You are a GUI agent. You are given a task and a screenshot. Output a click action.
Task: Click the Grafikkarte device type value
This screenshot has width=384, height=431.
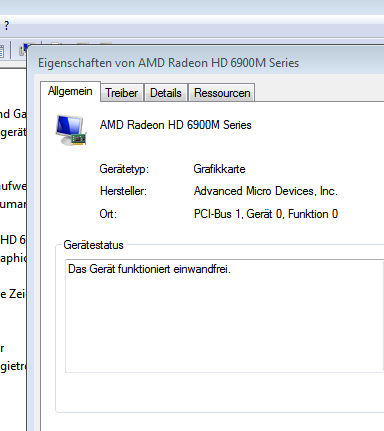pos(219,169)
